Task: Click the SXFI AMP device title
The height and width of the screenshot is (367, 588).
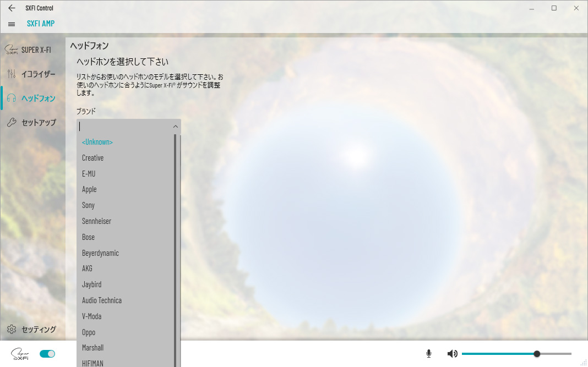Action: pyautogui.click(x=41, y=24)
